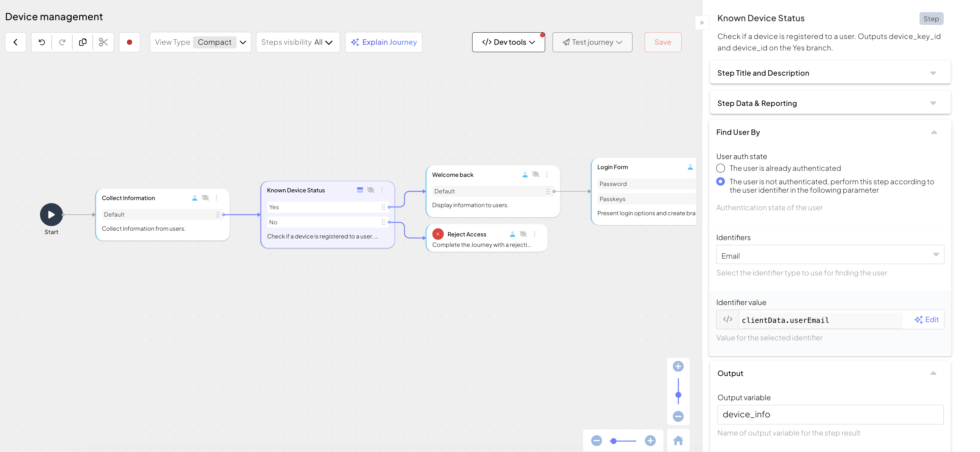The image size is (980, 452).
Task: Click vertical zoom in plus button
Action: pos(678,366)
